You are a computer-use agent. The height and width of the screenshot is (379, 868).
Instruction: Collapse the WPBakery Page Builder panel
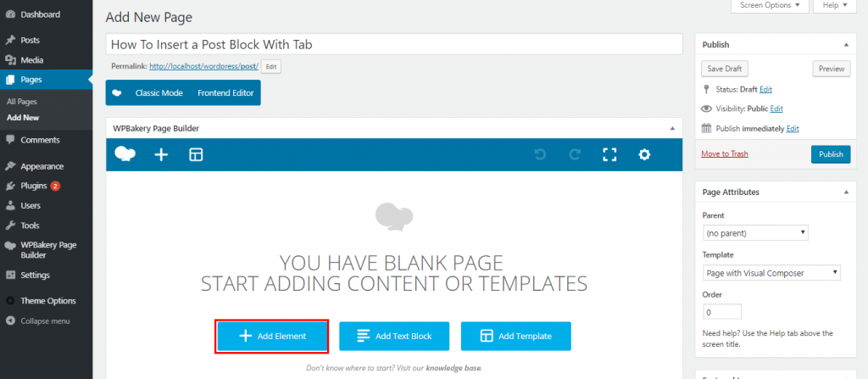tap(672, 128)
